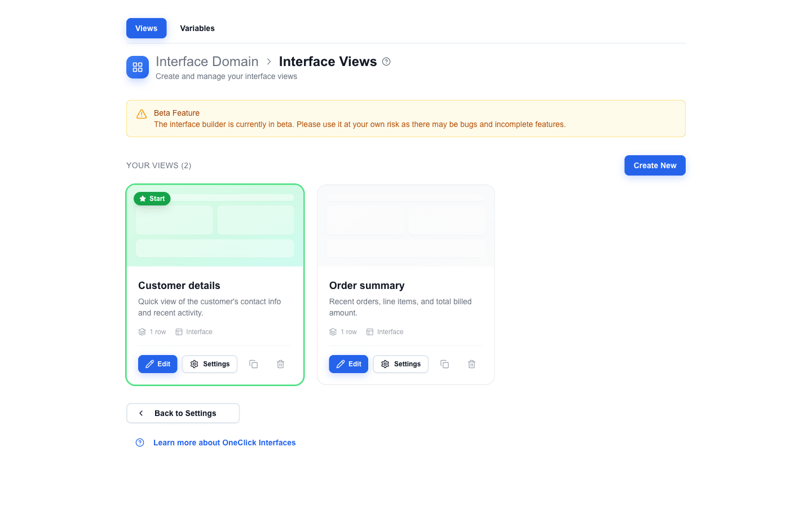Go to the Interface Domain breadcrumb
The width and height of the screenshot is (812, 508).
coord(207,62)
